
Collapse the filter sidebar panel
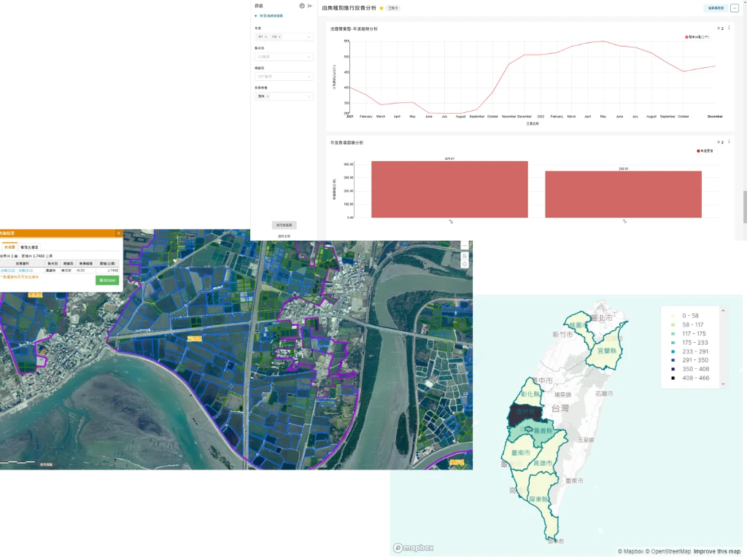click(311, 6)
